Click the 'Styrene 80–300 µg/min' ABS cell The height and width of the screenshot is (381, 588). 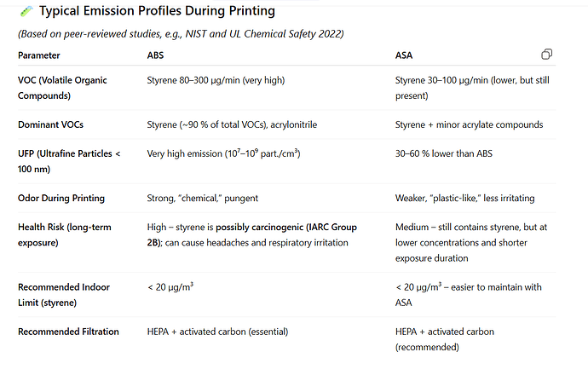(x=216, y=80)
